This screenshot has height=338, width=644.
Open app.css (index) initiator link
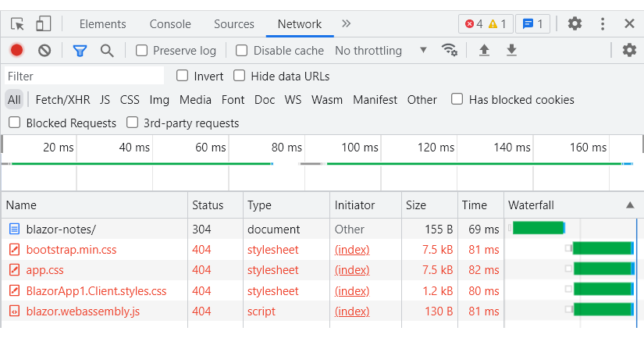[x=352, y=270]
